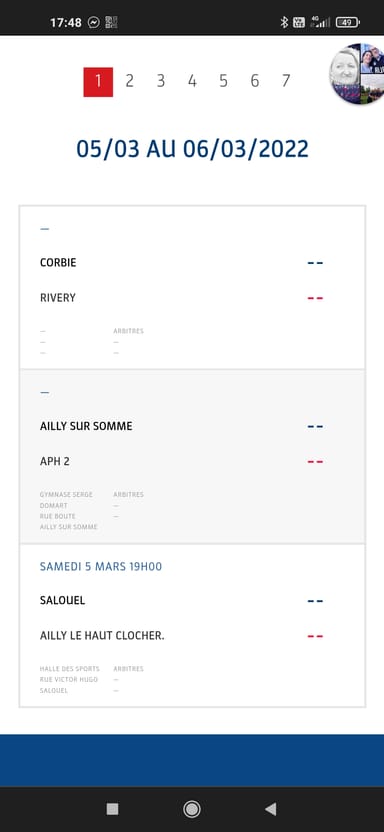
Task: Select page 1 in the pagination
Action: tap(98, 82)
